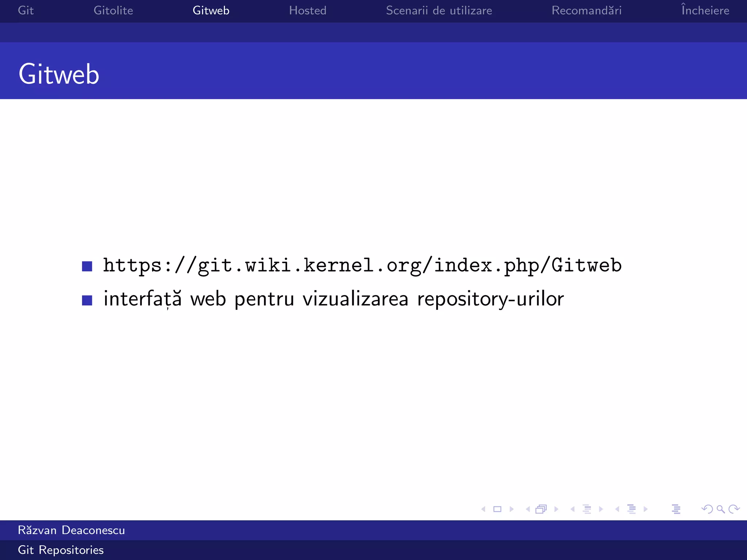Switch to the Gitolite section
Viewport: 747px width, 560px height.
[x=113, y=11]
